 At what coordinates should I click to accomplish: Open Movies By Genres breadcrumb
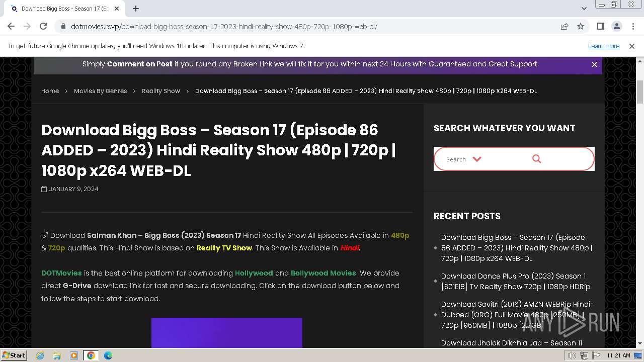click(x=100, y=91)
